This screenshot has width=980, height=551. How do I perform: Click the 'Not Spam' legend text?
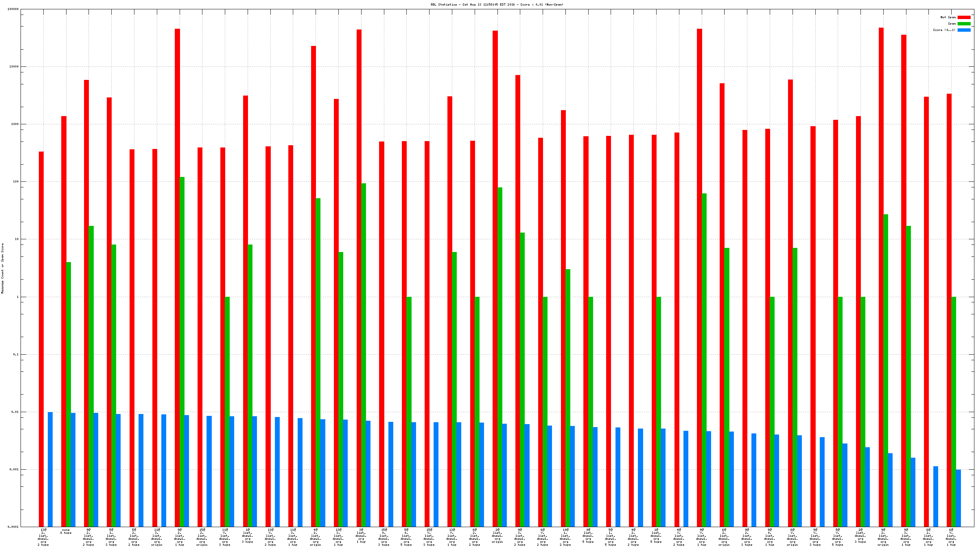(x=948, y=17)
